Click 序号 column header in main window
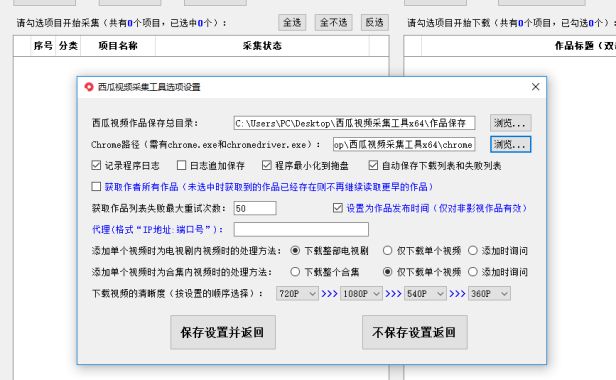Image resolution: width=616 pixels, height=380 pixels. [x=43, y=46]
